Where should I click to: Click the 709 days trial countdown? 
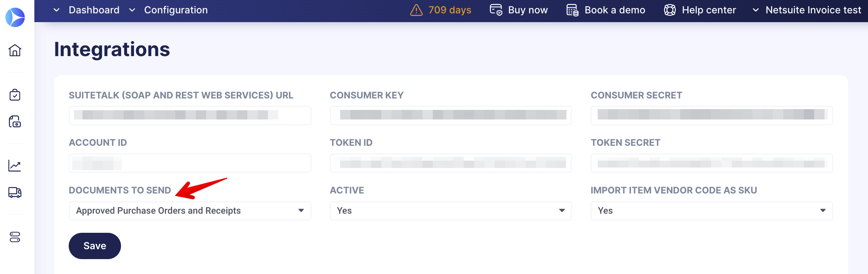point(448,10)
